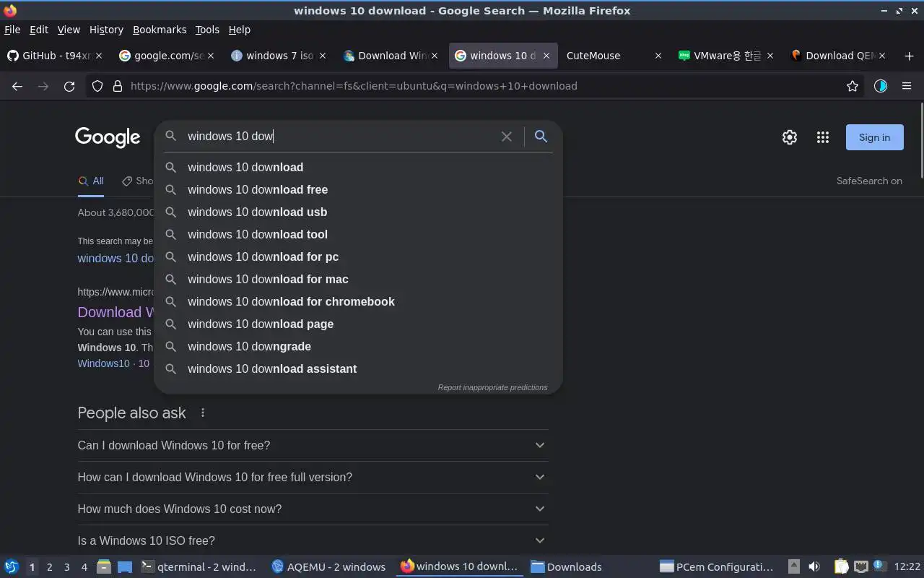Reload the current page
Screen dimensions: 924x578
69,86
